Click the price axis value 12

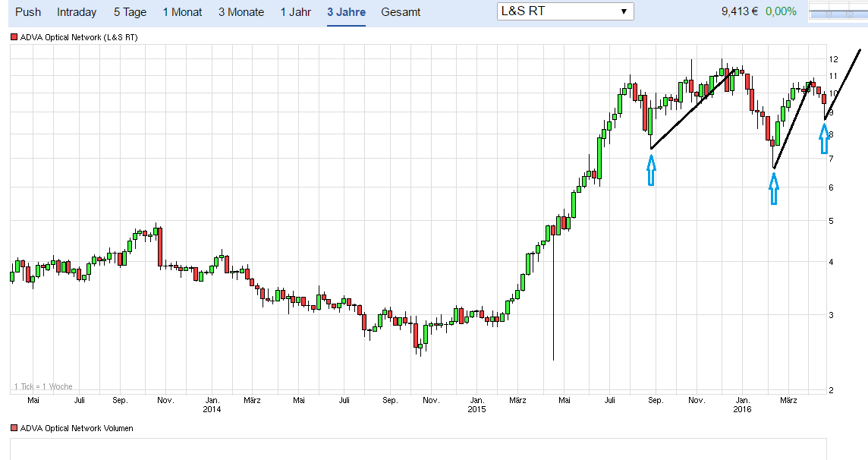click(833, 59)
